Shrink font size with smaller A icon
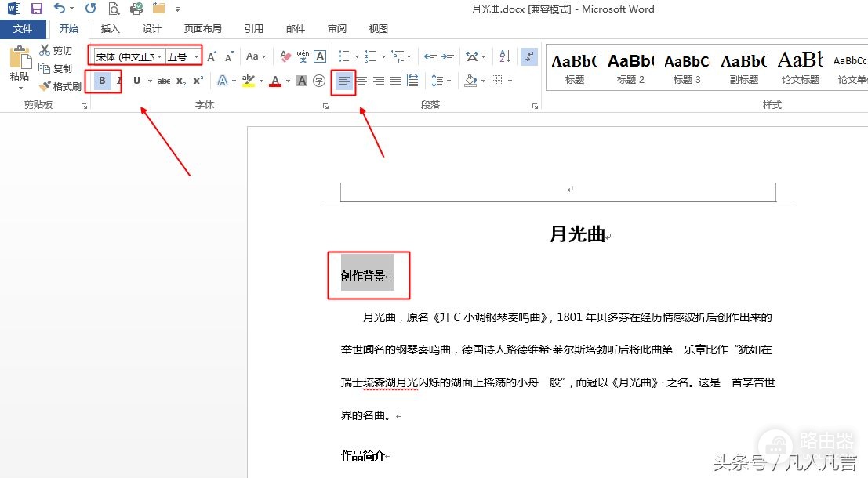 tap(229, 56)
